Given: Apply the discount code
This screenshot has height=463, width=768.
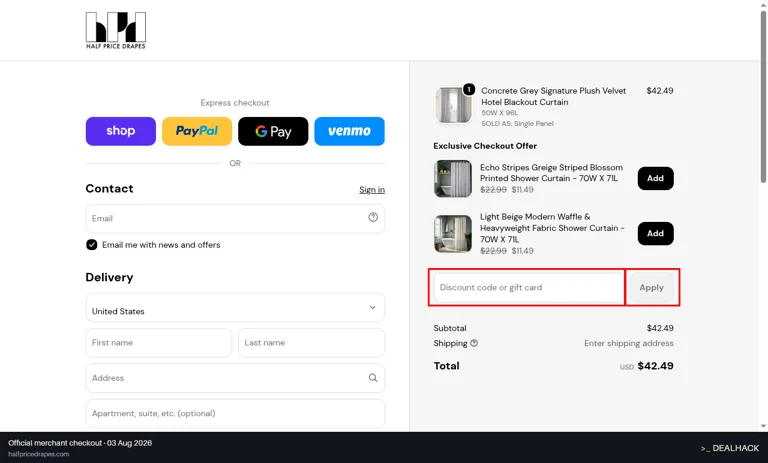Looking at the screenshot, I should [651, 287].
